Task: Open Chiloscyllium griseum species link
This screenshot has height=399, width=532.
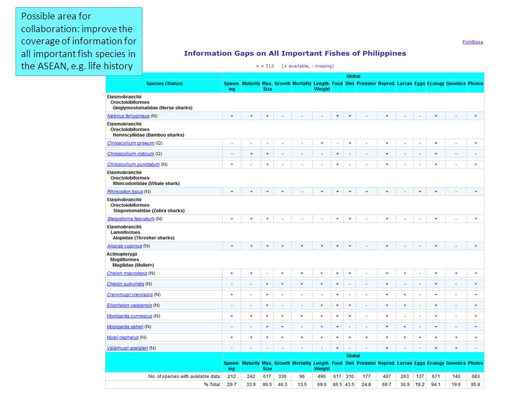Action: point(131,143)
